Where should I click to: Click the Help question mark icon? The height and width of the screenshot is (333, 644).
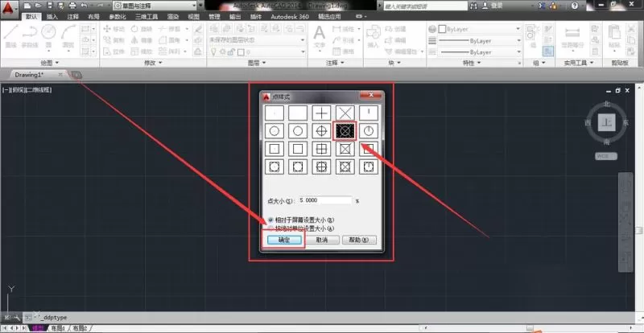574,6
